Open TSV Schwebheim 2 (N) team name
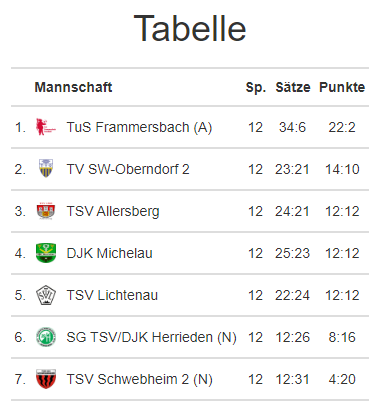The image size is (373, 404). pos(139,379)
